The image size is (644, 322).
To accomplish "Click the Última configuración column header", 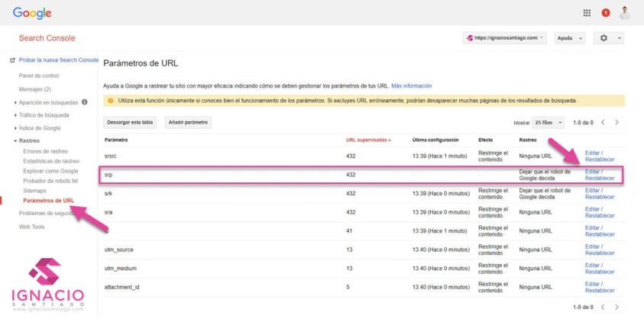I will pos(435,140).
